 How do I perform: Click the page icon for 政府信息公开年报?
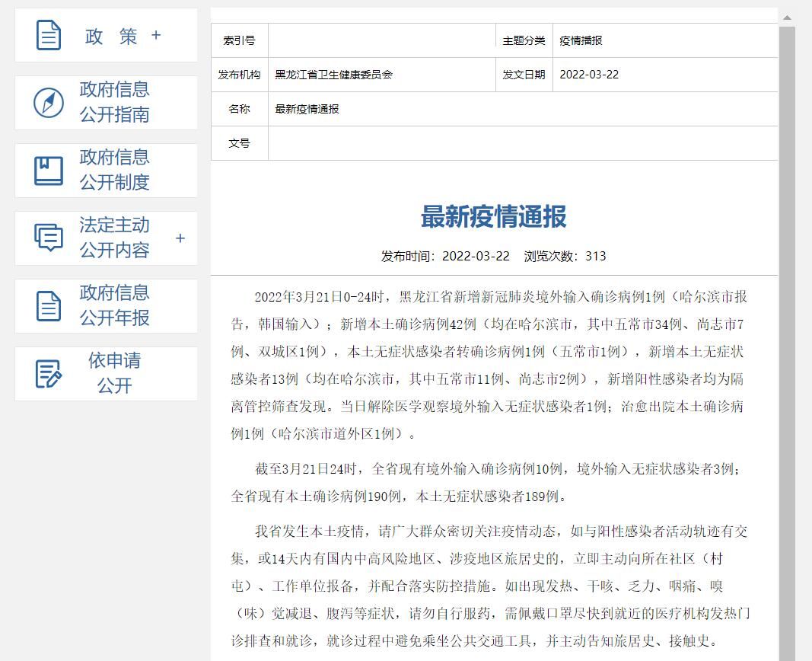click(x=49, y=306)
